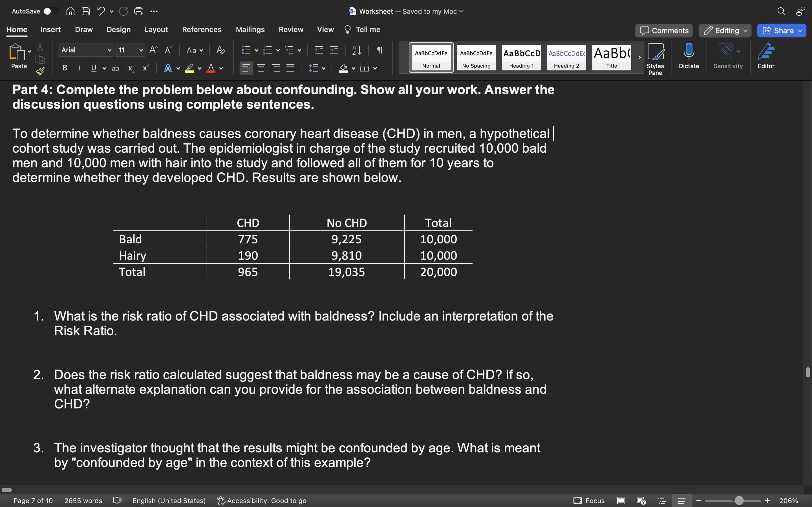Apply Italic formatting
The width and height of the screenshot is (812, 507).
[x=79, y=68]
